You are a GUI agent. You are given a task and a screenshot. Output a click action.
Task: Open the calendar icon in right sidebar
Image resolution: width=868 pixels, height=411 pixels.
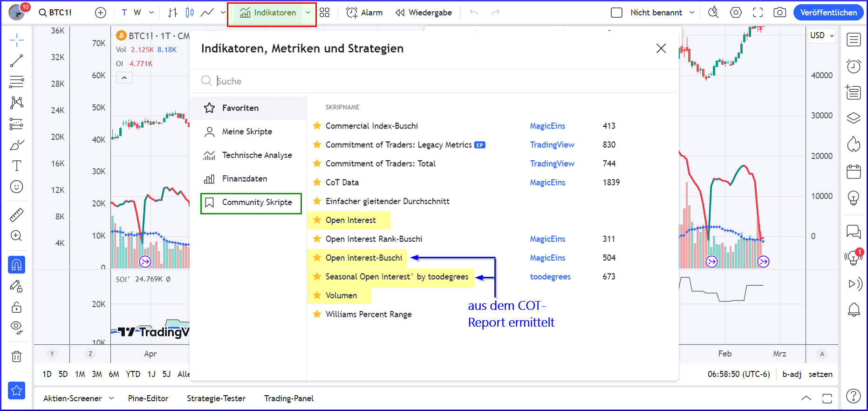(854, 172)
